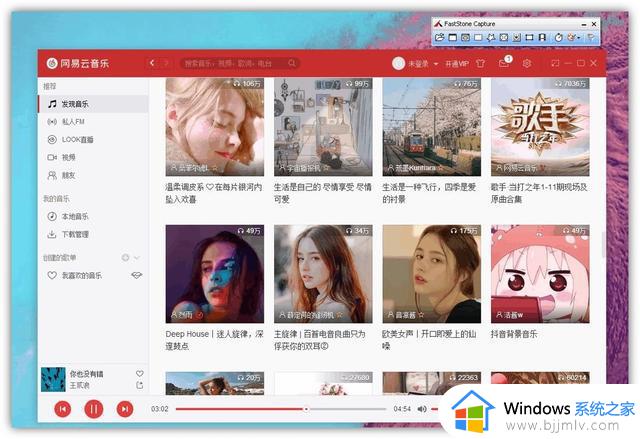The height and width of the screenshot is (439, 640).
Task: Click the NetEase Cloud Music logo
Action: pyautogui.click(x=78, y=63)
